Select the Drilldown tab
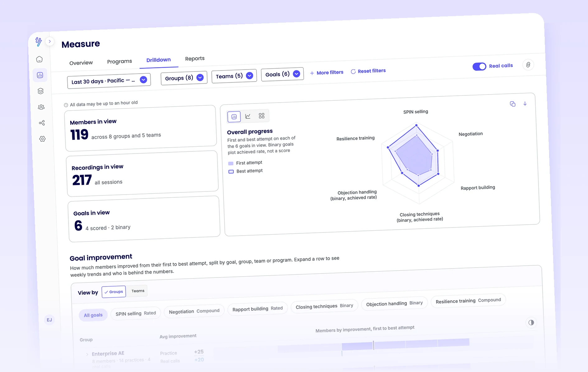The image size is (588, 372). 158,60
